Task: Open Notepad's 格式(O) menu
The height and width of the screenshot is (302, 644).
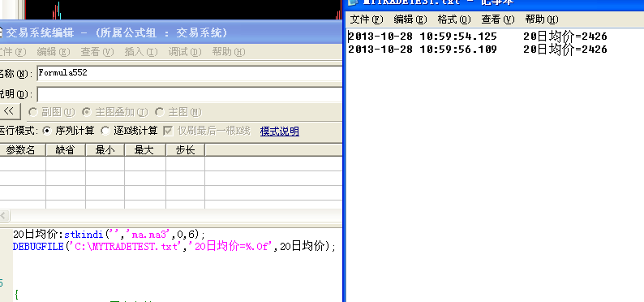Action: (x=454, y=19)
